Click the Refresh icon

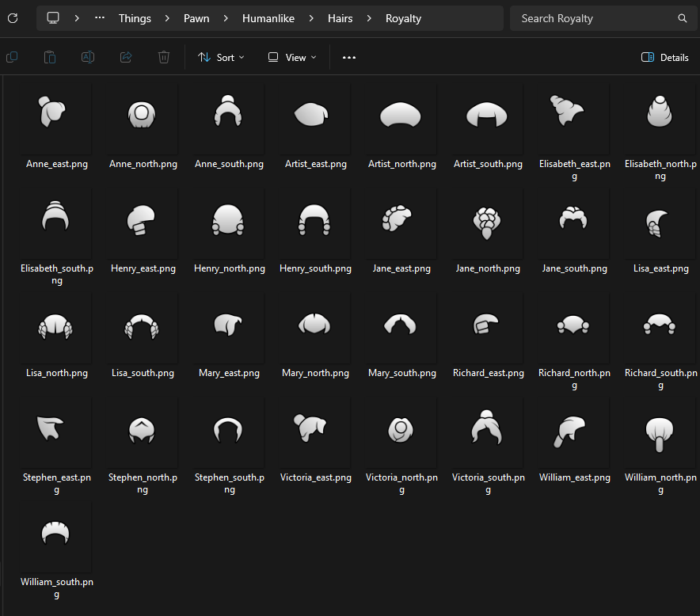(x=13, y=18)
